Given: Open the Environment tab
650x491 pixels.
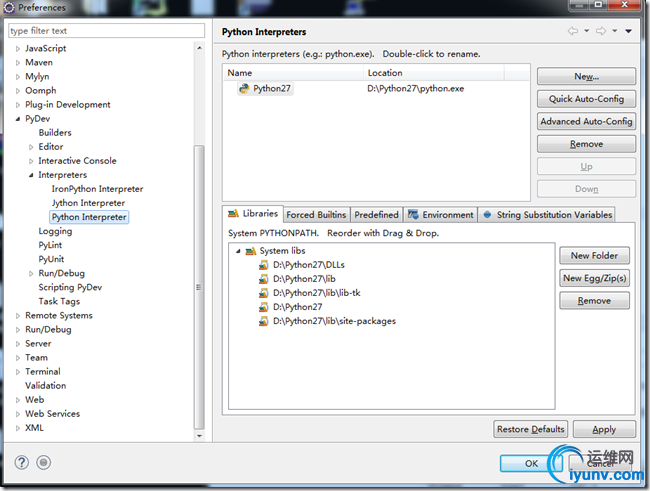Looking at the screenshot, I should pyautogui.click(x=441, y=215).
